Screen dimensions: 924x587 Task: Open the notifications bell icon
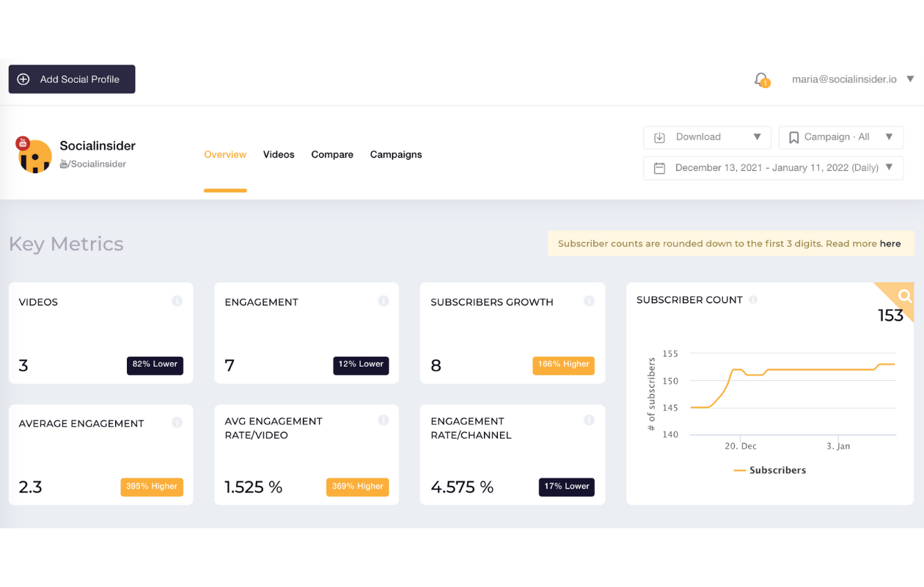(761, 79)
